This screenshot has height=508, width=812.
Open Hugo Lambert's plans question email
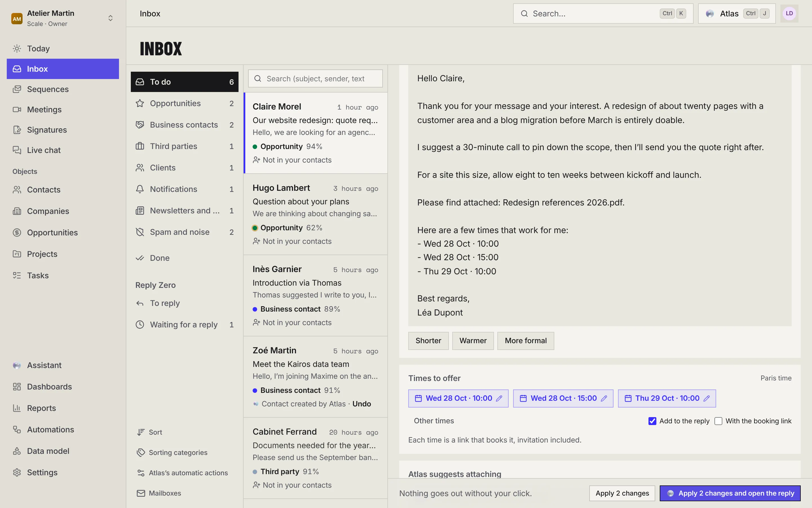click(315, 214)
